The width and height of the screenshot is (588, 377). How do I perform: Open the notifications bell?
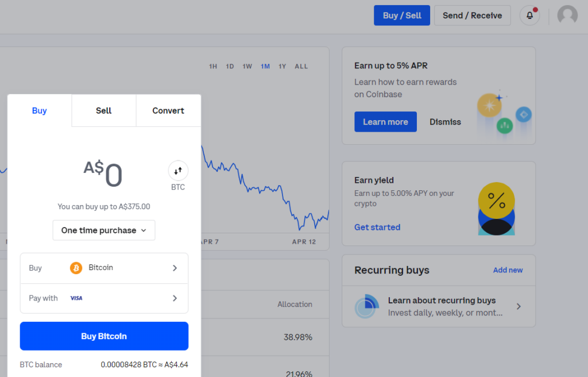(x=529, y=16)
